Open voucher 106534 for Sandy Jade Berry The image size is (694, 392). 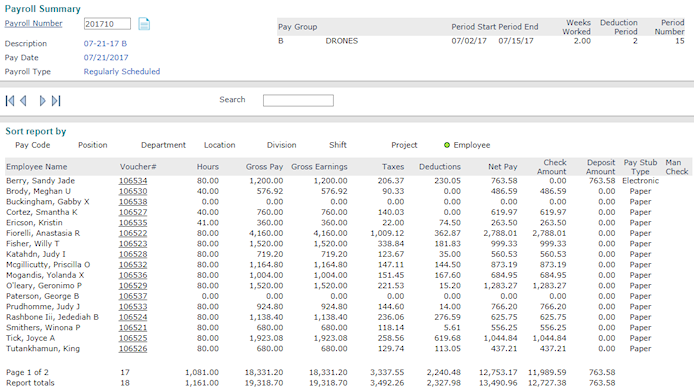(x=133, y=181)
